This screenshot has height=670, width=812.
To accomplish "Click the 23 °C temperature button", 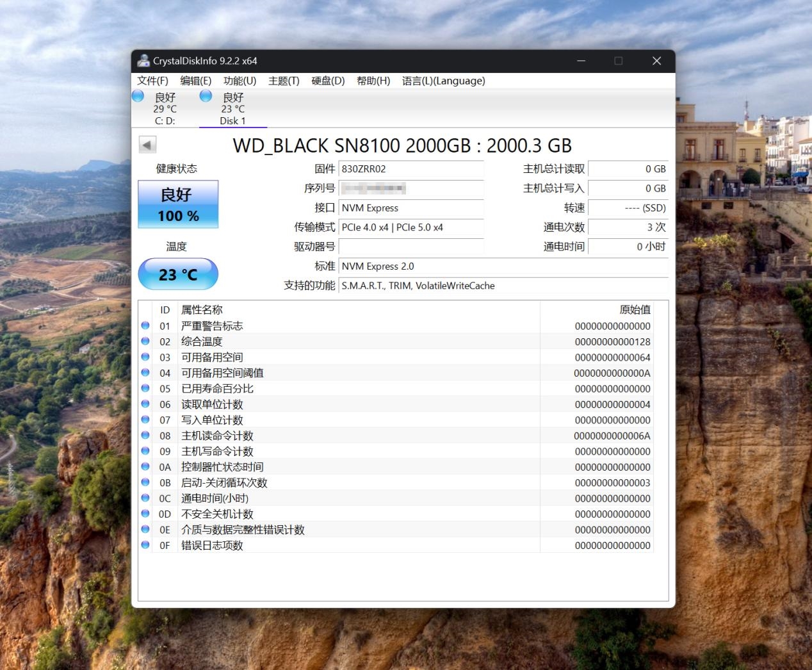I will click(178, 274).
